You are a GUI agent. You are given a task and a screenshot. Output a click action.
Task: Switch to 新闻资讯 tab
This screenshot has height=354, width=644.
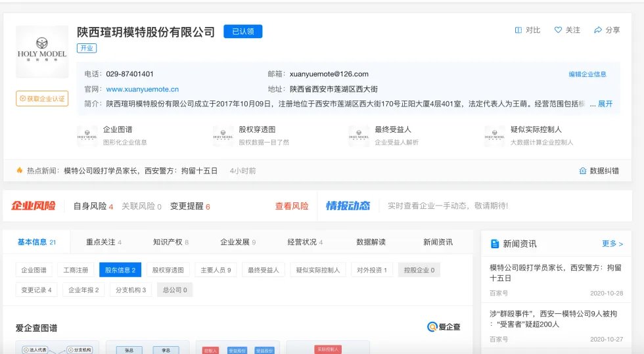tap(438, 242)
